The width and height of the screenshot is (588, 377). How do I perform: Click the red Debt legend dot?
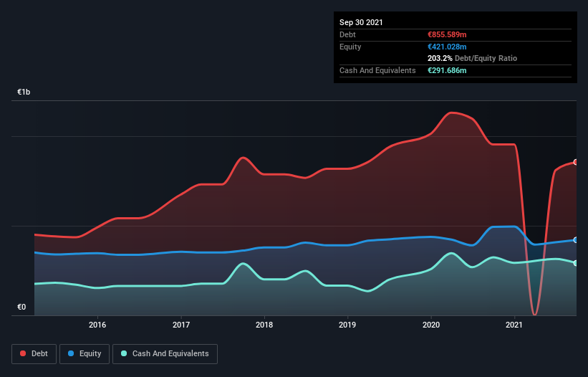point(23,353)
